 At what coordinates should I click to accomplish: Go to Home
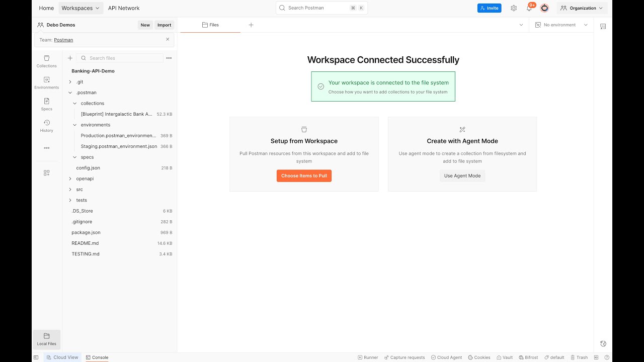click(46, 8)
